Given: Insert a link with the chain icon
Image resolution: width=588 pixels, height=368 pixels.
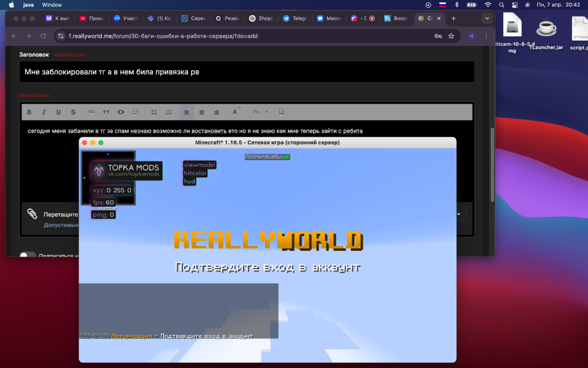Looking at the screenshot, I should click(x=91, y=112).
